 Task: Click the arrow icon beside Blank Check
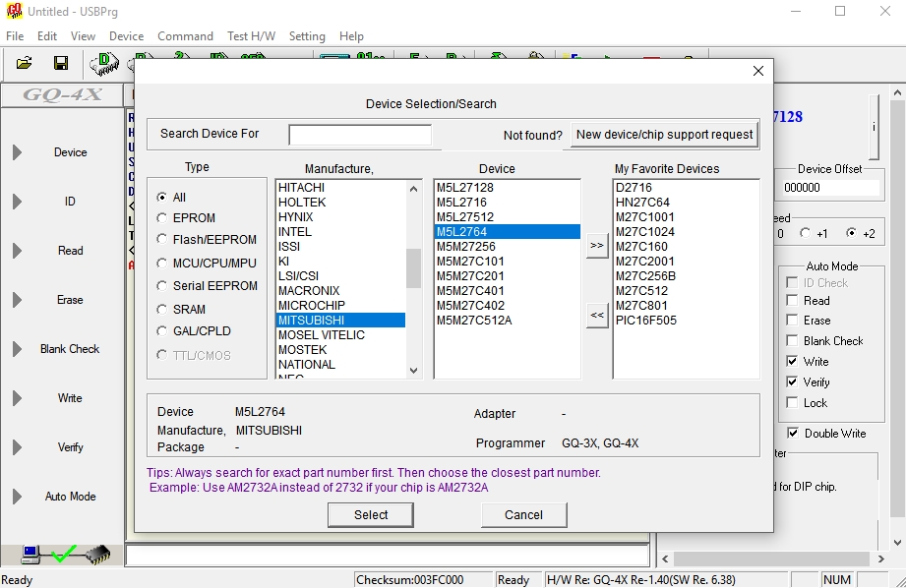(18, 349)
